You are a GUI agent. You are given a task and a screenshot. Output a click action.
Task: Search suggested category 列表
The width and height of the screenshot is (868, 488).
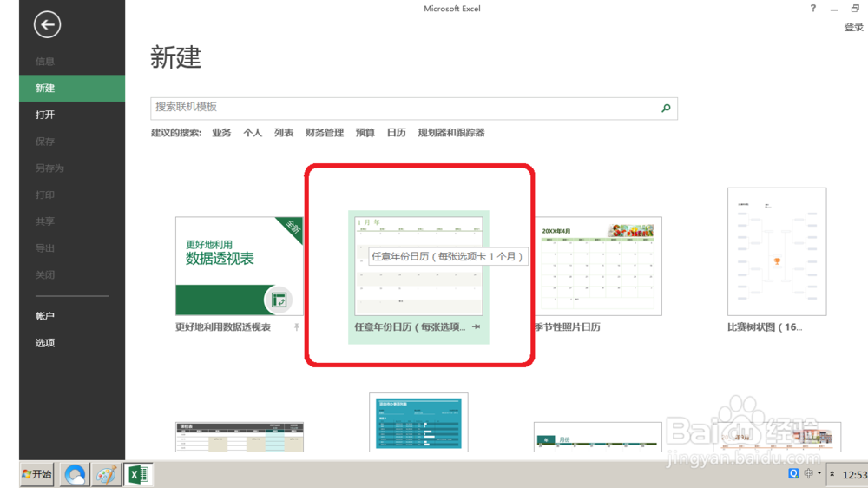click(284, 132)
